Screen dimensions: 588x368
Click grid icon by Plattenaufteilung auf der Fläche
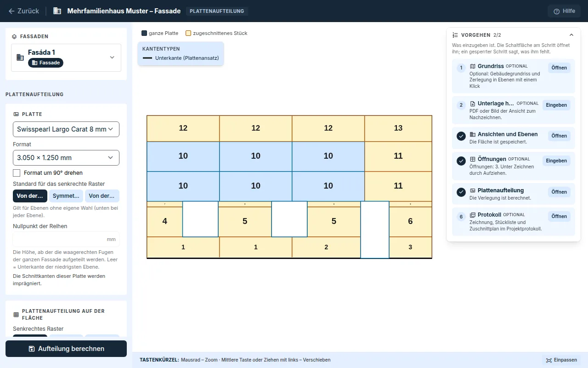point(16,315)
